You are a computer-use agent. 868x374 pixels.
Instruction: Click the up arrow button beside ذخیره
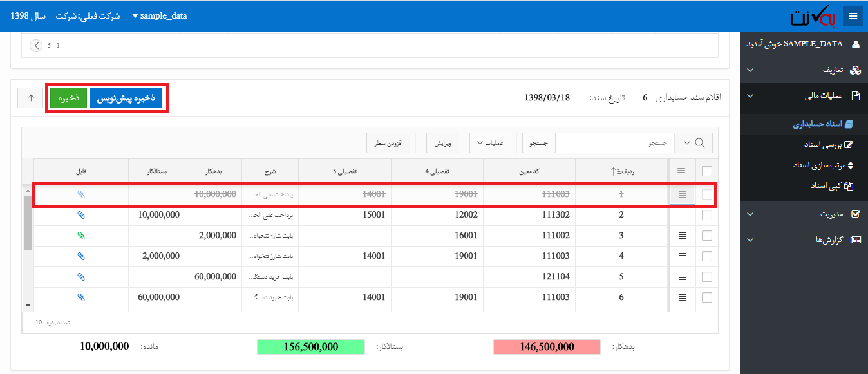click(x=30, y=98)
